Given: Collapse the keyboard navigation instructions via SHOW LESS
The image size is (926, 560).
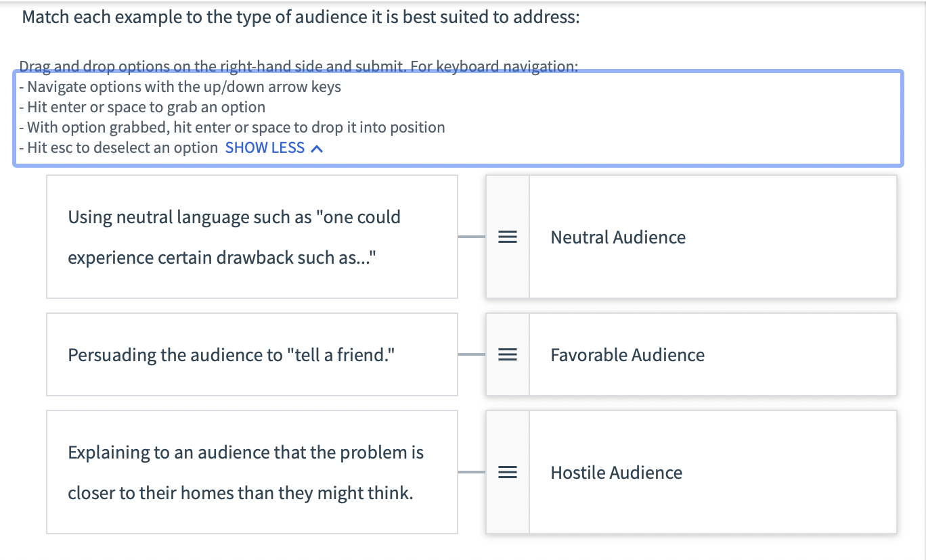Looking at the screenshot, I should coord(265,147).
